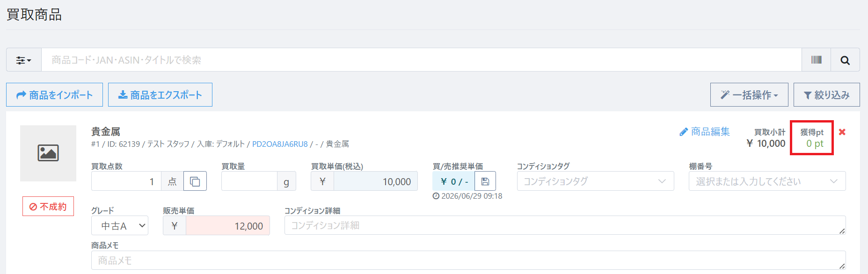Open 商品編集 with the pencil icon
This screenshot has height=274, width=868.
[x=705, y=132]
